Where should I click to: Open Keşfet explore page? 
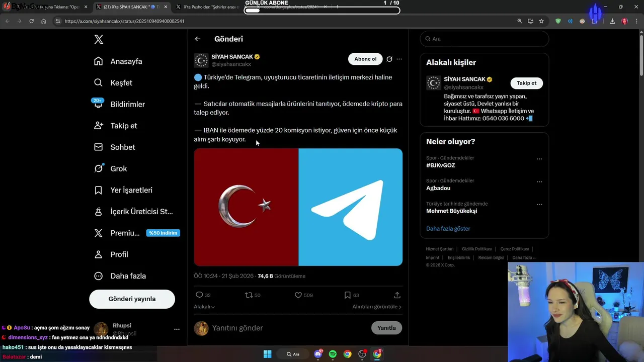coord(113,83)
